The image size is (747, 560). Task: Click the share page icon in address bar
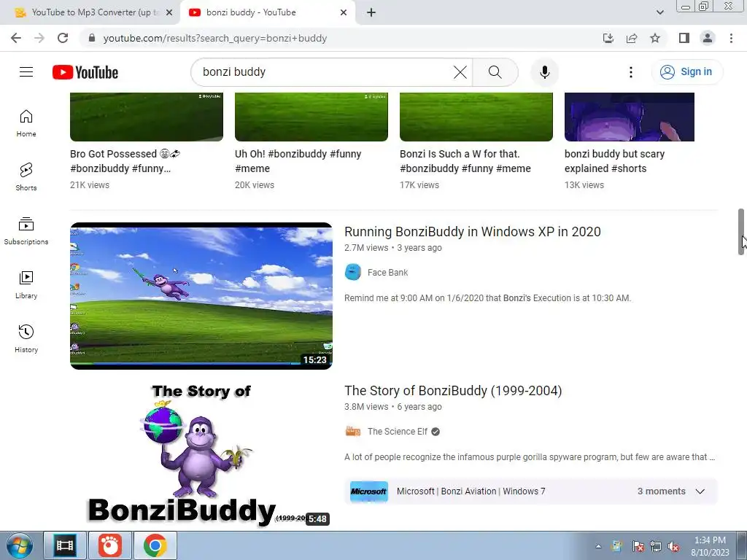[632, 38]
